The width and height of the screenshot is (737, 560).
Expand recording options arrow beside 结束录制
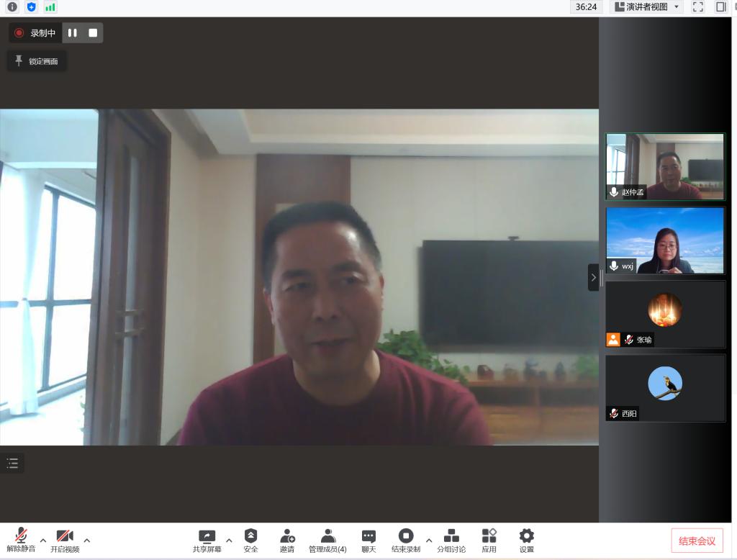pyautogui.click(x=429, y=541)
